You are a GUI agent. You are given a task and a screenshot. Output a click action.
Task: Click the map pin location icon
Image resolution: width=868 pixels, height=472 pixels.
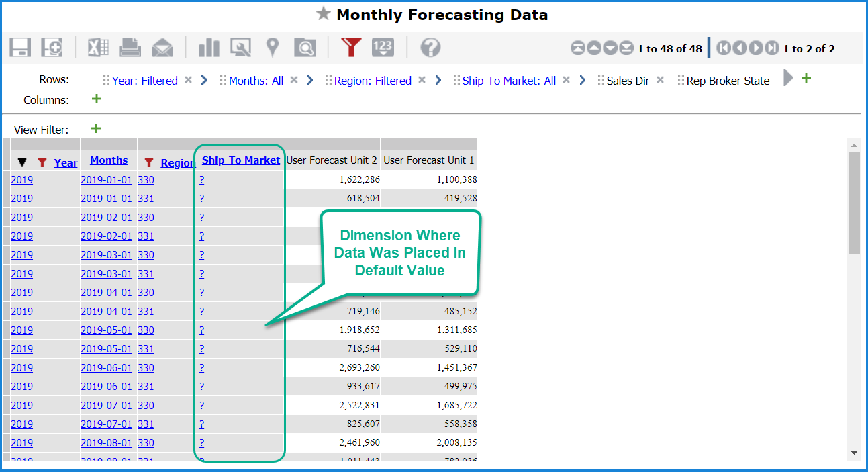point(272,48)
